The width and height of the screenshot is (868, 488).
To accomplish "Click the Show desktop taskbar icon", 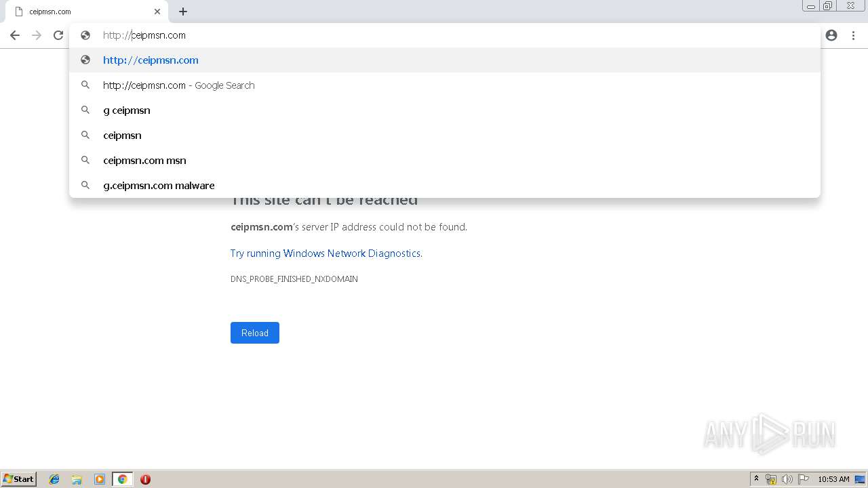I will (861, 479).
